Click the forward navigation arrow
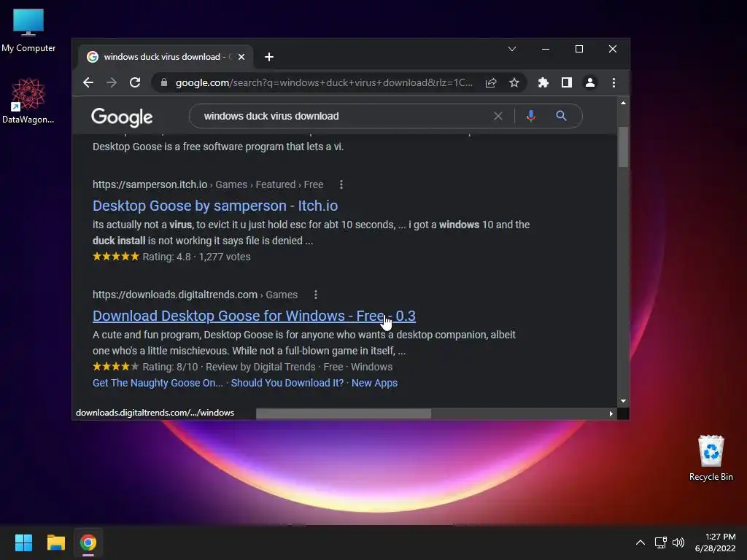 coord(112,83)
